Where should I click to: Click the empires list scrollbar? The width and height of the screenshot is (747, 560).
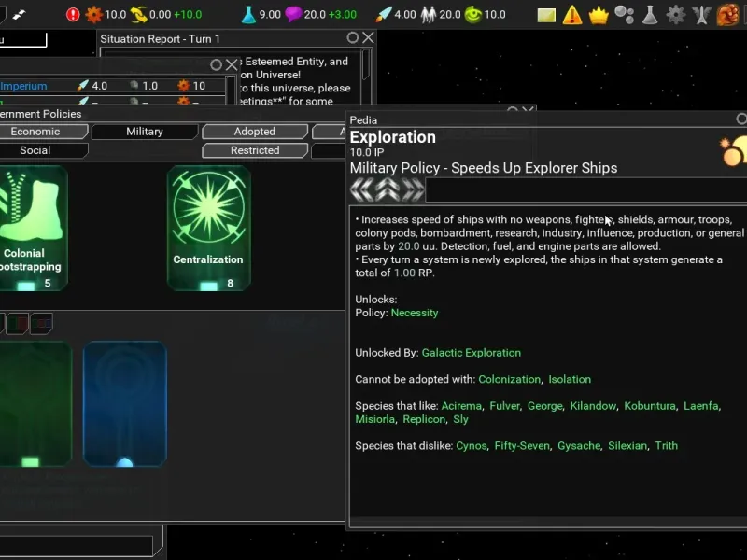pyautogui.click(x=230, y=90)
